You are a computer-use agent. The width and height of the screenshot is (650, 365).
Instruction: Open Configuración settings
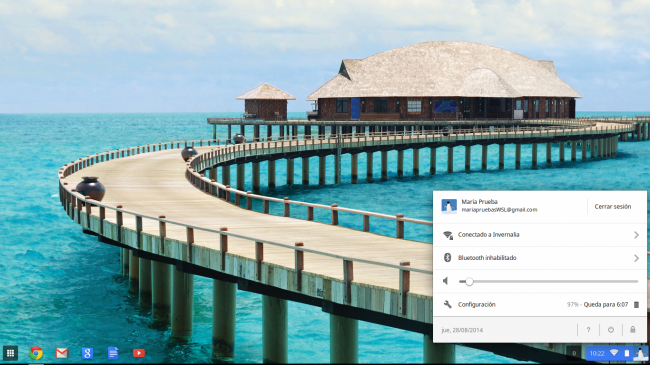[476, 304]
